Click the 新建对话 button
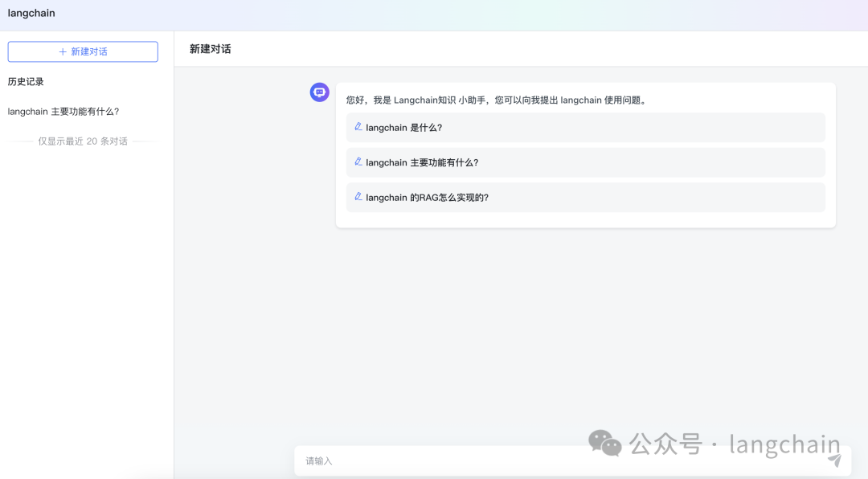The image size is (868, 479). [x=83, y=51]
